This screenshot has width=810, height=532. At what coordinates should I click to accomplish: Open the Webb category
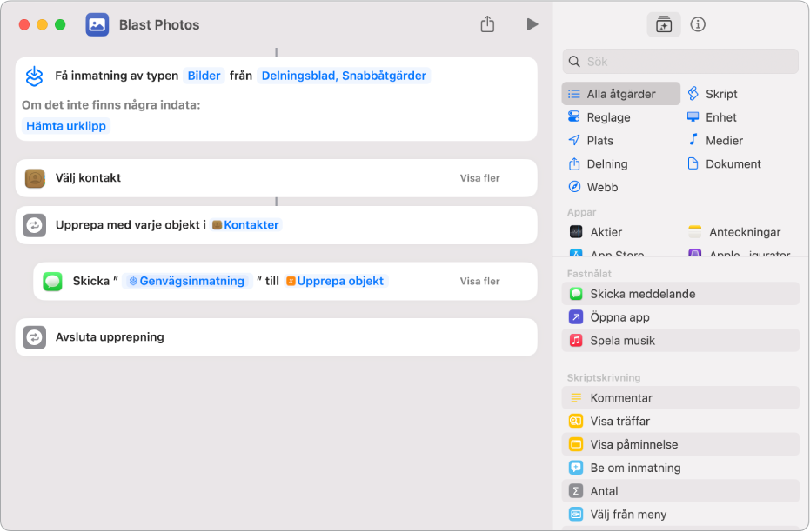pyautogui.click(x=592, y=187)
